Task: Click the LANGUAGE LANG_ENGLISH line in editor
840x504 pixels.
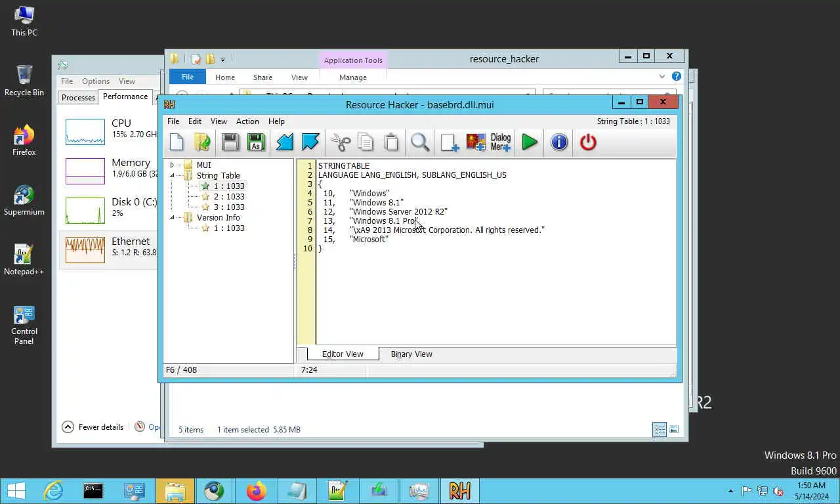Action: [412, 175]
